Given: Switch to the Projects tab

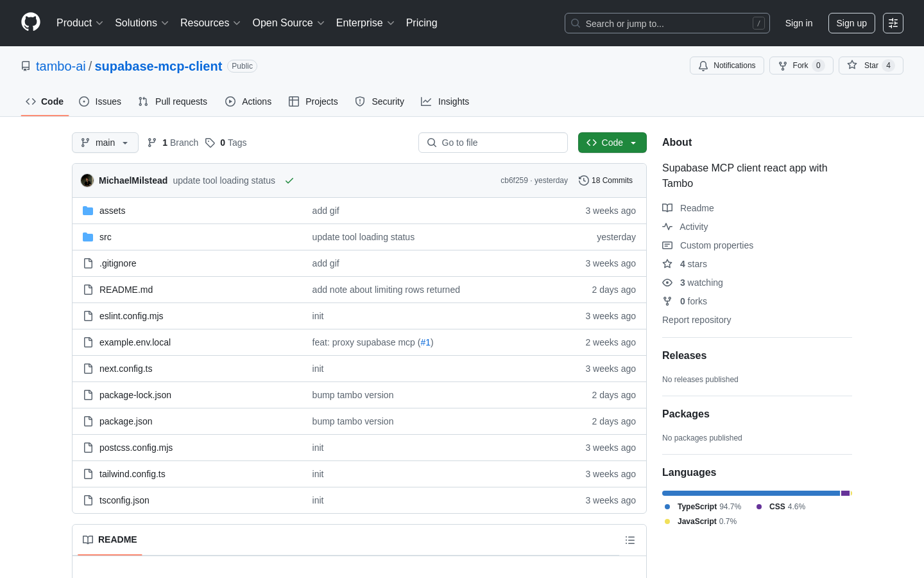Looking at the screenshot, I should [313, 101].
